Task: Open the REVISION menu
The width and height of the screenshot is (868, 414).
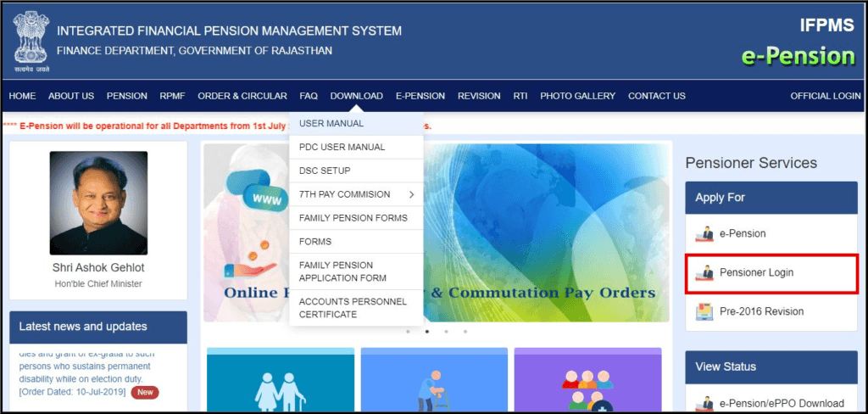Action: (479, 96)
